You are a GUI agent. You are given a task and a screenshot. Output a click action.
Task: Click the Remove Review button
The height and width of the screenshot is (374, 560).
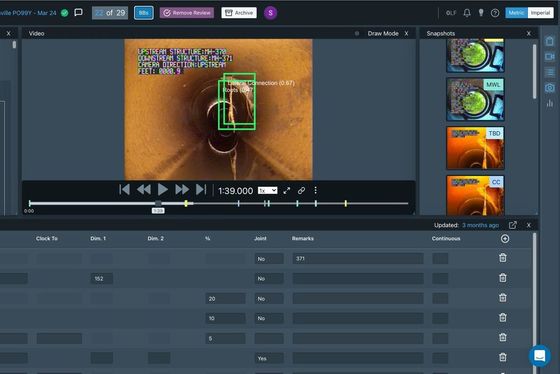pos(187,13)
